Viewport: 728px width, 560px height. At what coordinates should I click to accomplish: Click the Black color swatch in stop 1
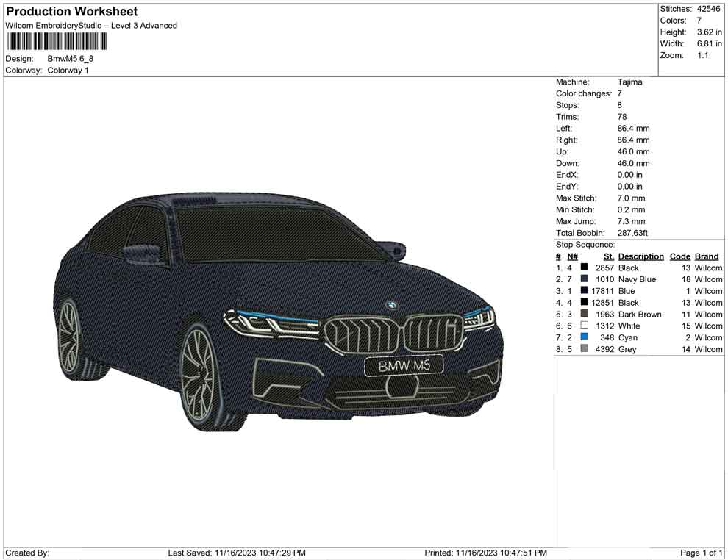[x=585, y=268]
